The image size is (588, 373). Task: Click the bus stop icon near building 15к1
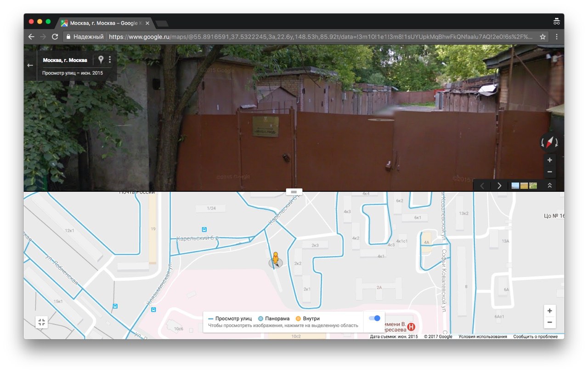point(115,306)
